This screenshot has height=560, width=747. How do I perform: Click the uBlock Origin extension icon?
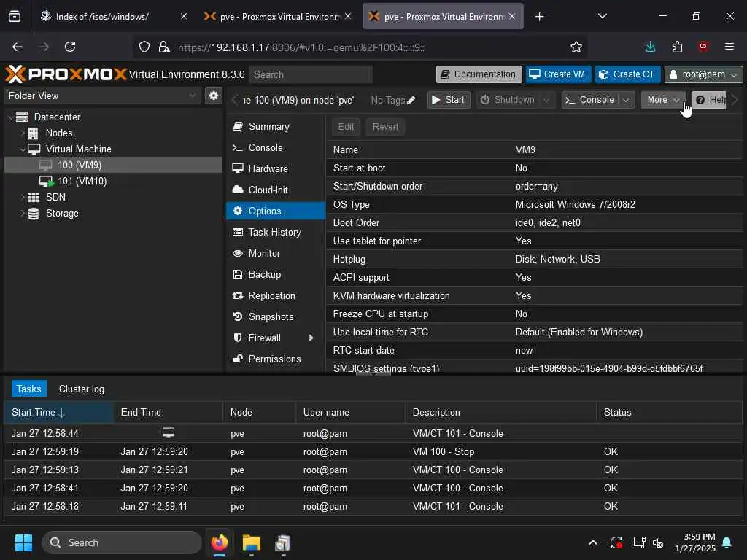(703, 47)
